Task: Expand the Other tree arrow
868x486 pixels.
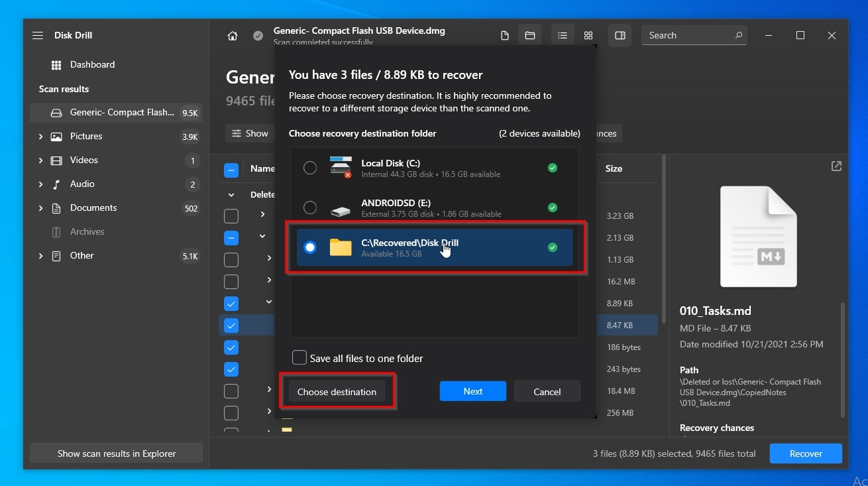Action: click(x=40, y=256)
